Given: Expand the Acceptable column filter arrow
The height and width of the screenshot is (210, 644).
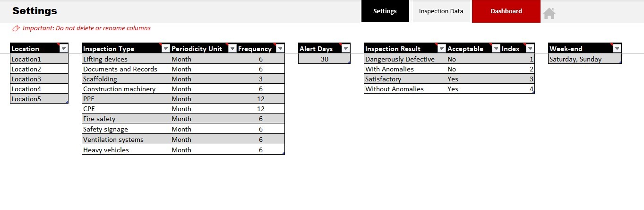Looking at the screenshot, I should pyautogui.click(x=496, y=48).
